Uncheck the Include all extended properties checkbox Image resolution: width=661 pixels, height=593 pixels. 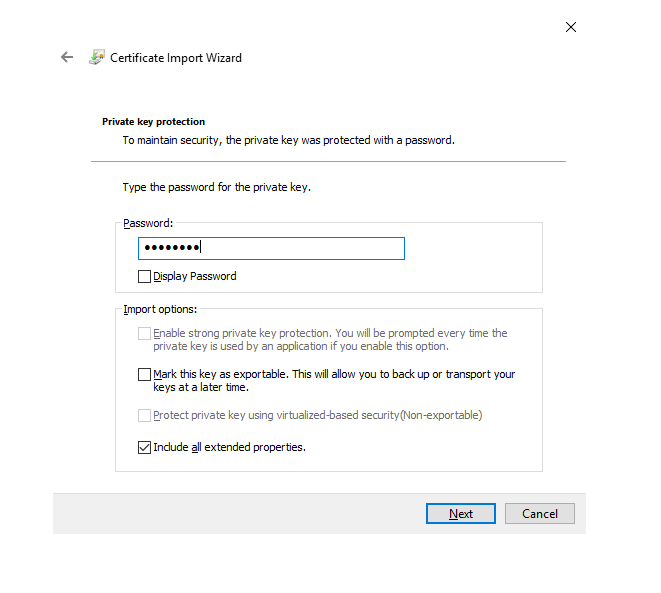pos(145,448)
